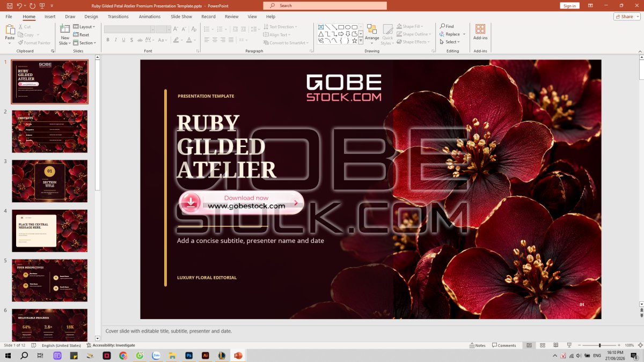
Task: Start presentation from beginning icon
Action: (43, 5)
